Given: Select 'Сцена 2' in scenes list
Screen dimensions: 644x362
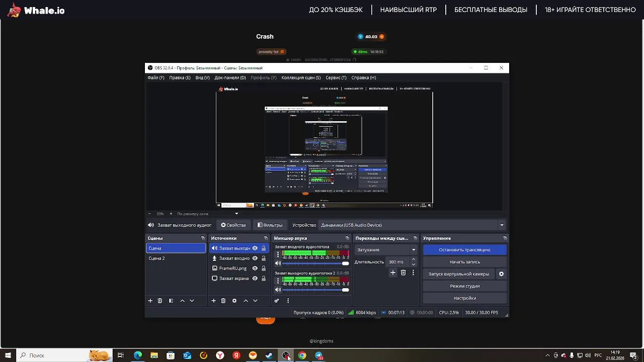Looking at the screenshot, I should [x=176, y=258].
